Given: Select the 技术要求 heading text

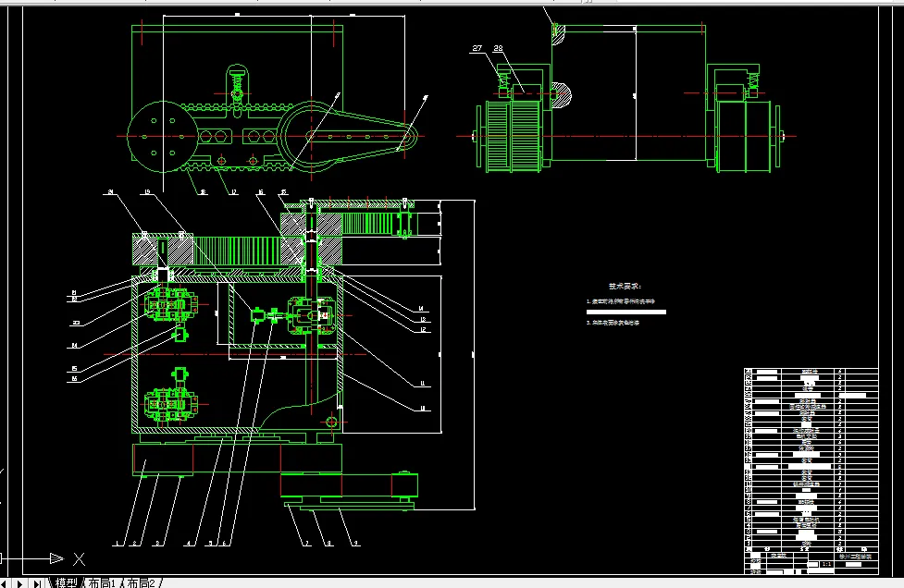Looking at the screenshot, I should click(625, 287).
